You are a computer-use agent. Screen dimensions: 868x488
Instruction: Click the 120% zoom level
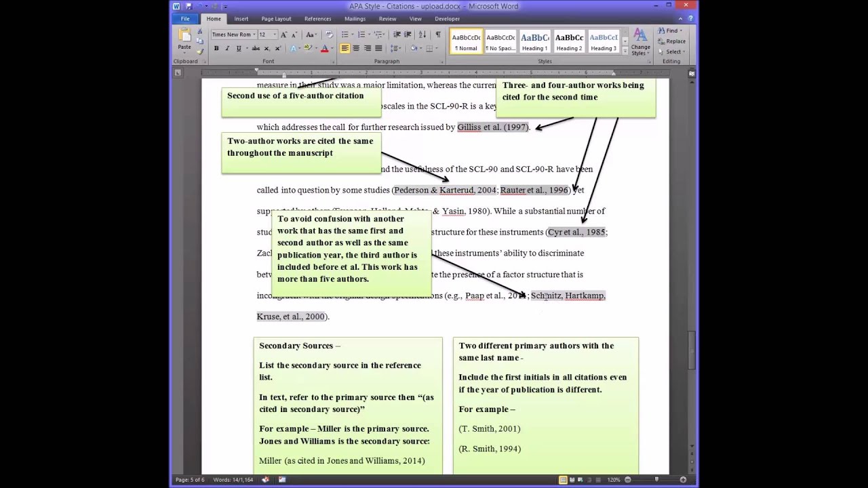coord(614,480)
